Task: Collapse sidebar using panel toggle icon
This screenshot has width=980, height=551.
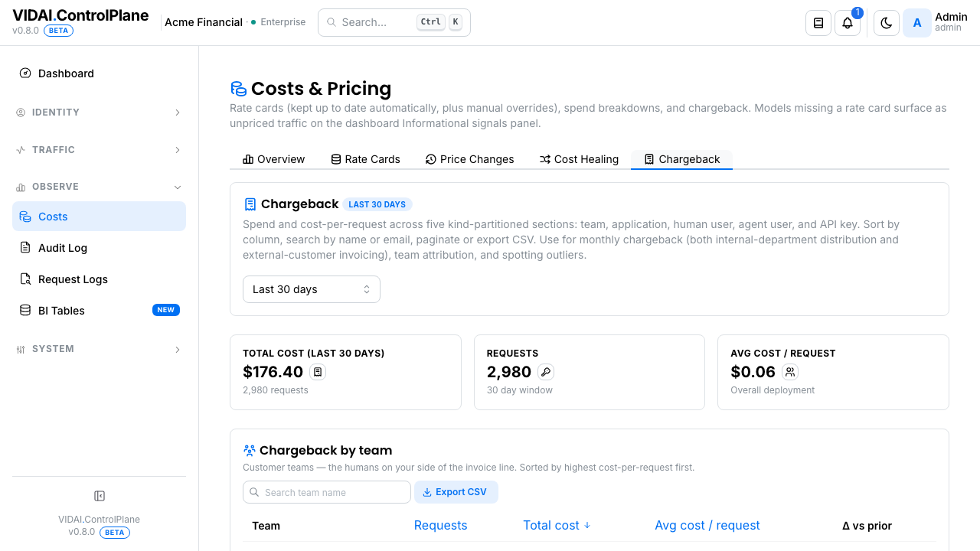Action: tap(100, 496)
